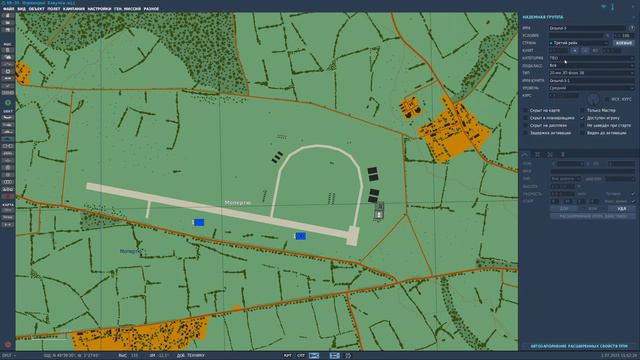Screen dimensions: 640x360
Task: Click the ИЗМ edit waypoint button
Action: pos(592,209)
